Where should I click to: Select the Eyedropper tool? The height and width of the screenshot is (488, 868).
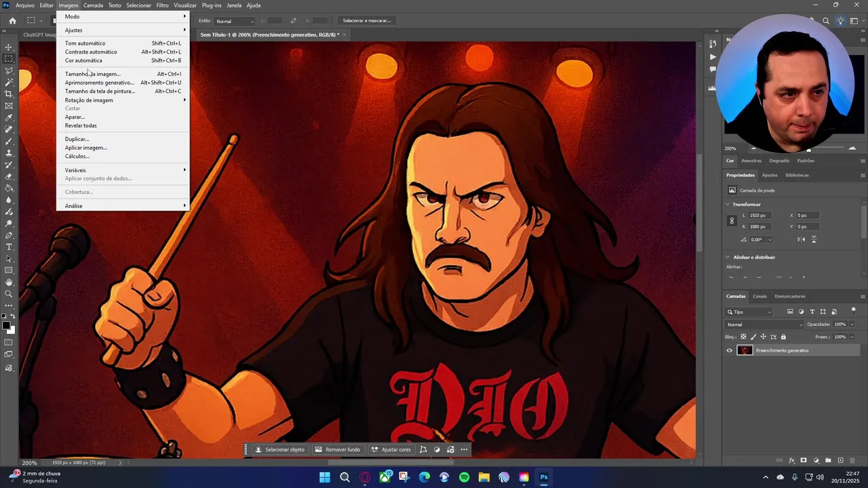[x=9, y=118]
